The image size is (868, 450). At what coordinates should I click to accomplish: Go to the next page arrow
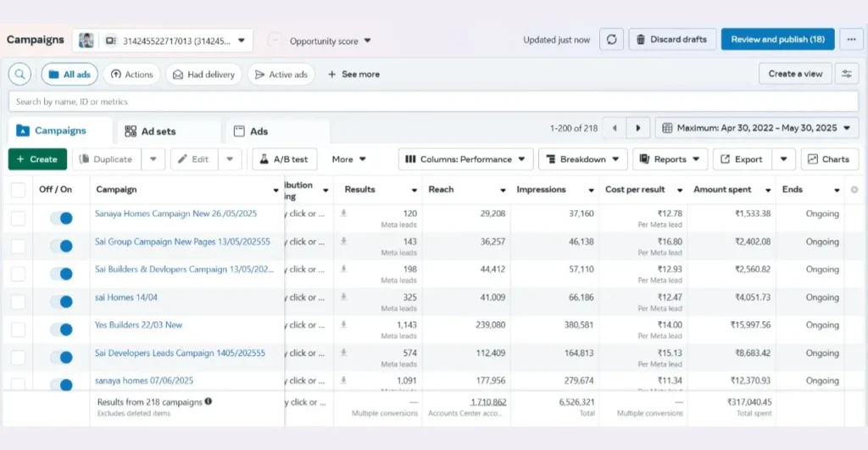[x=638, y=128]
